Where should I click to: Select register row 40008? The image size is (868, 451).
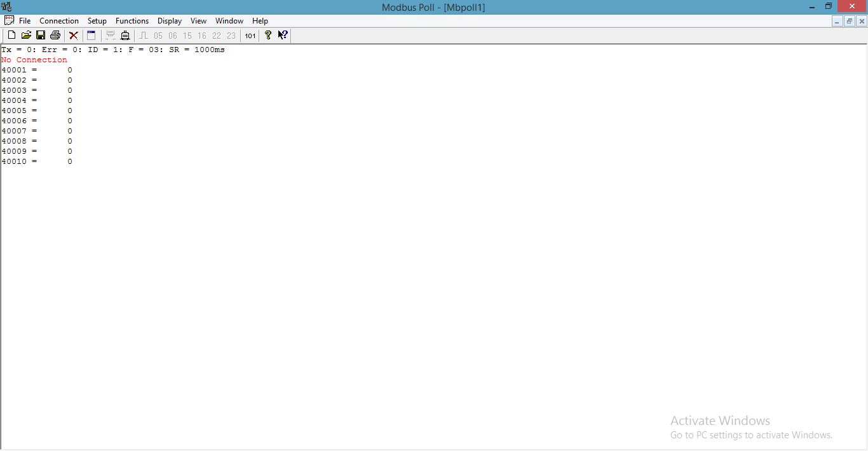(37, 141)
